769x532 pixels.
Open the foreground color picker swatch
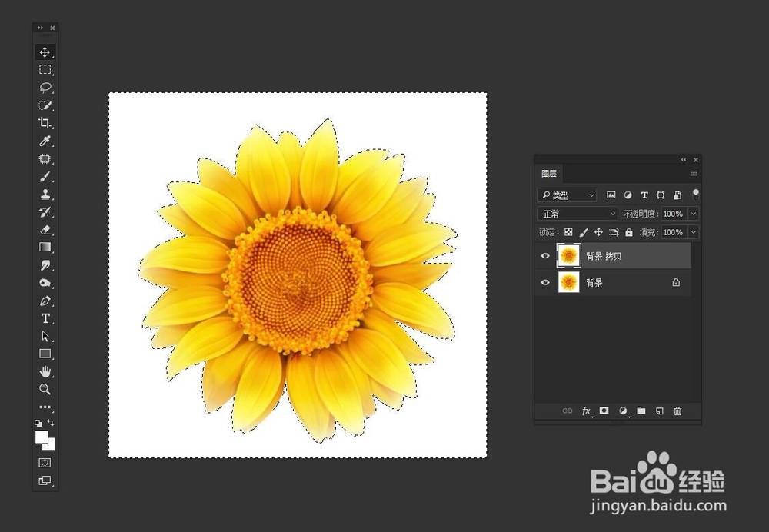(41, 437)
